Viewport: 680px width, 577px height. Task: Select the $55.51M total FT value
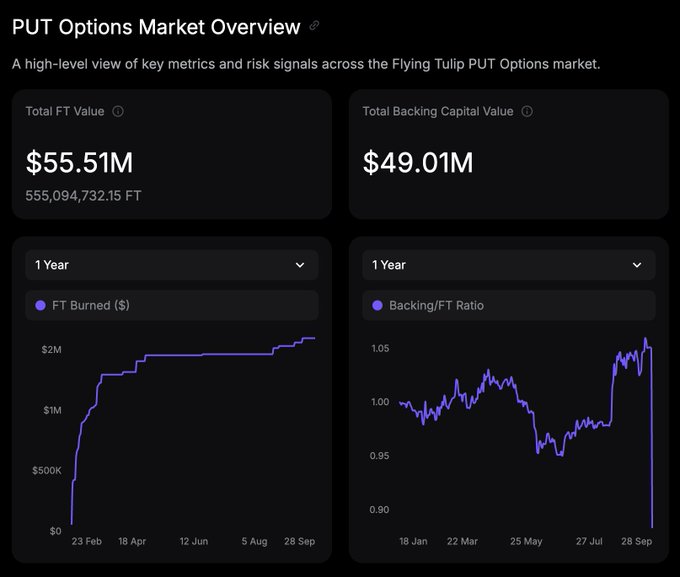(79, 163)
